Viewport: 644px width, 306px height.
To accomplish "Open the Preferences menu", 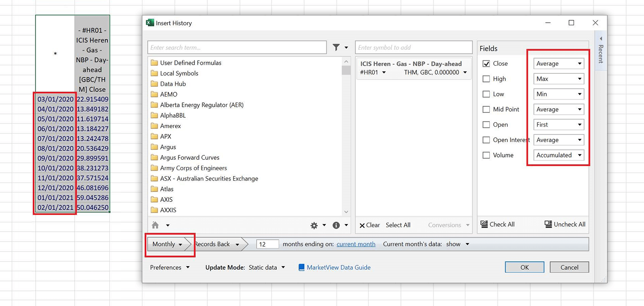I will 170,268.
